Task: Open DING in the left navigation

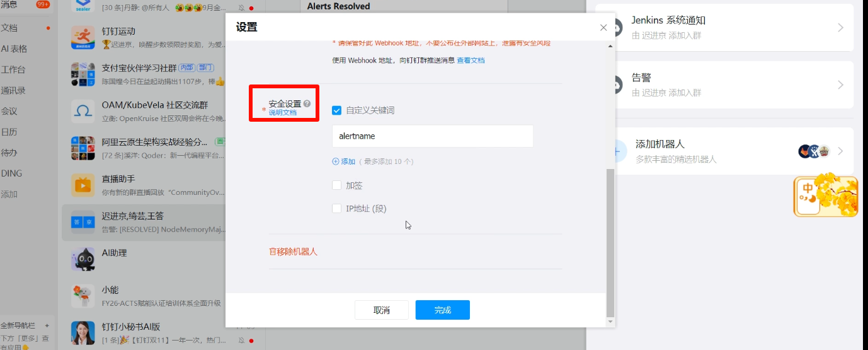Action: [x=11, y=173]
